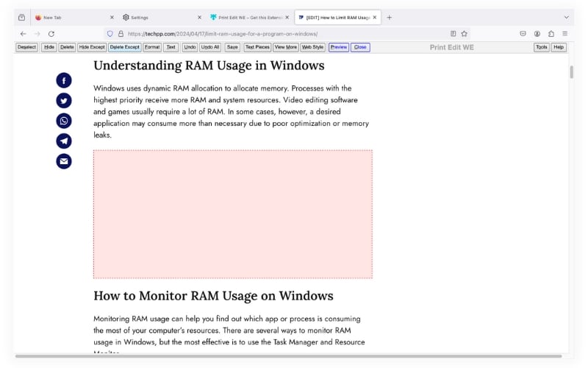Click the Deselect button
The width and height of the screenshot is (588, 368).
click(26, 47)
